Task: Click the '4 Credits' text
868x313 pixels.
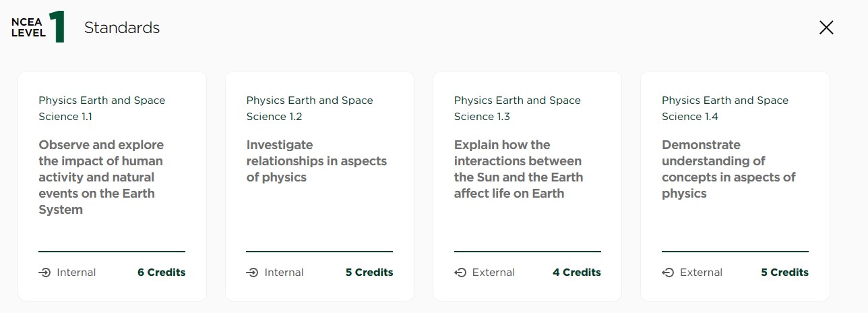Action: 577,273
